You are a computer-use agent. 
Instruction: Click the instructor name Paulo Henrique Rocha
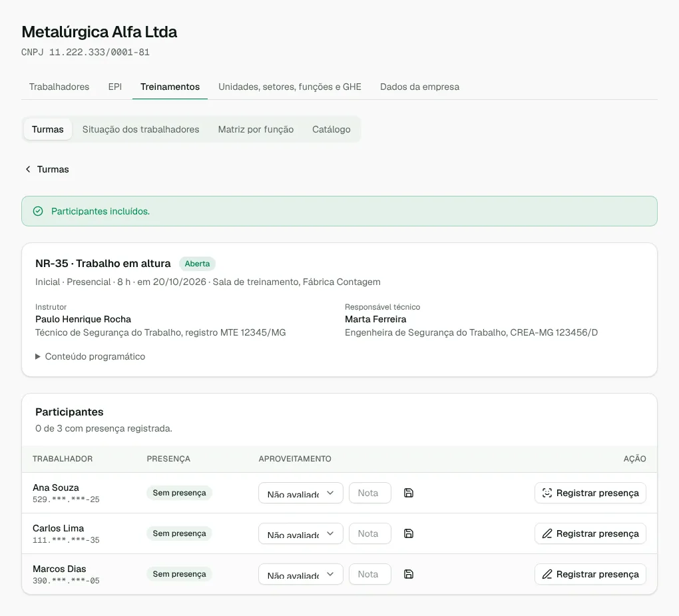83,319
